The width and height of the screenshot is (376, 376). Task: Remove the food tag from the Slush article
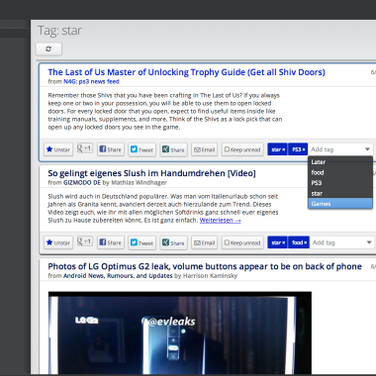tap(305, 243)
